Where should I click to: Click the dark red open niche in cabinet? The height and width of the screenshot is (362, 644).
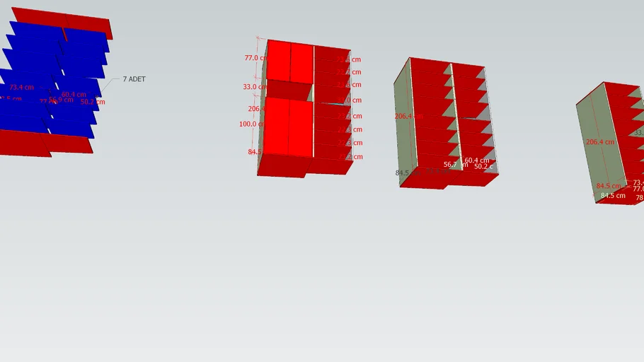pos(289,90)
